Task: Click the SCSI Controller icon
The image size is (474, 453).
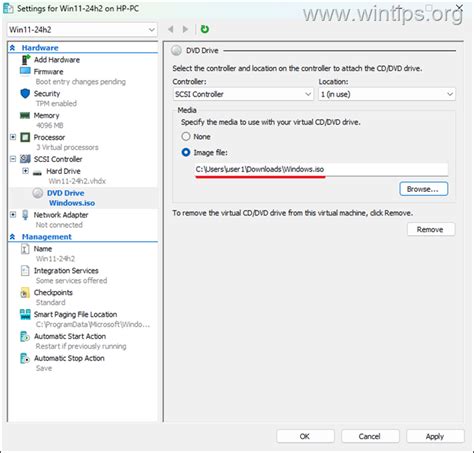Action: pos(25,159)
